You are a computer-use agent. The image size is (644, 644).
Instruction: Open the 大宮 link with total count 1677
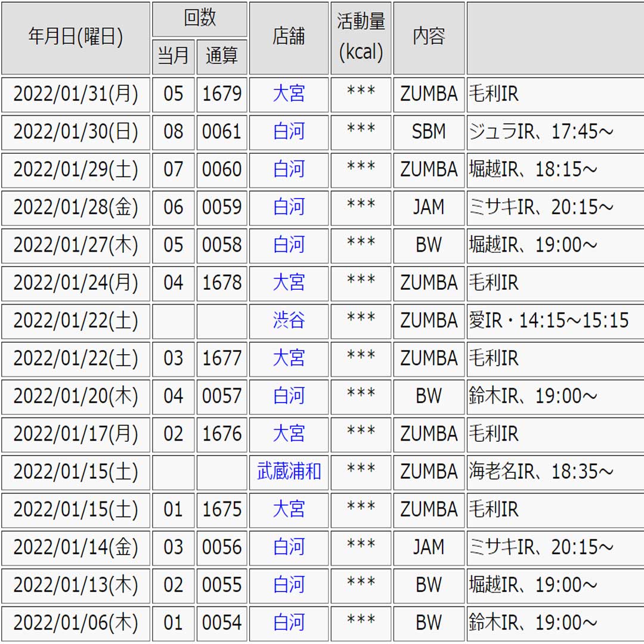[289, 358]
